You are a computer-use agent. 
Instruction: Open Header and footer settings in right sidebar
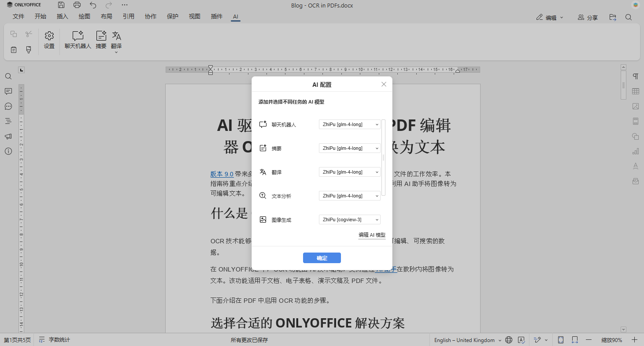pyautogui.click(x=636, y=121)
